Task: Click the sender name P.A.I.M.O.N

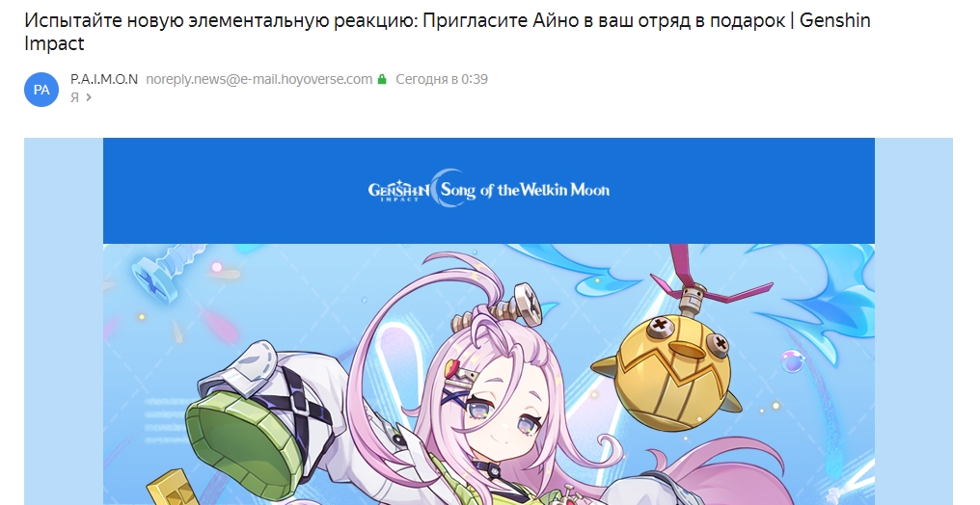Action: point(104,79)
